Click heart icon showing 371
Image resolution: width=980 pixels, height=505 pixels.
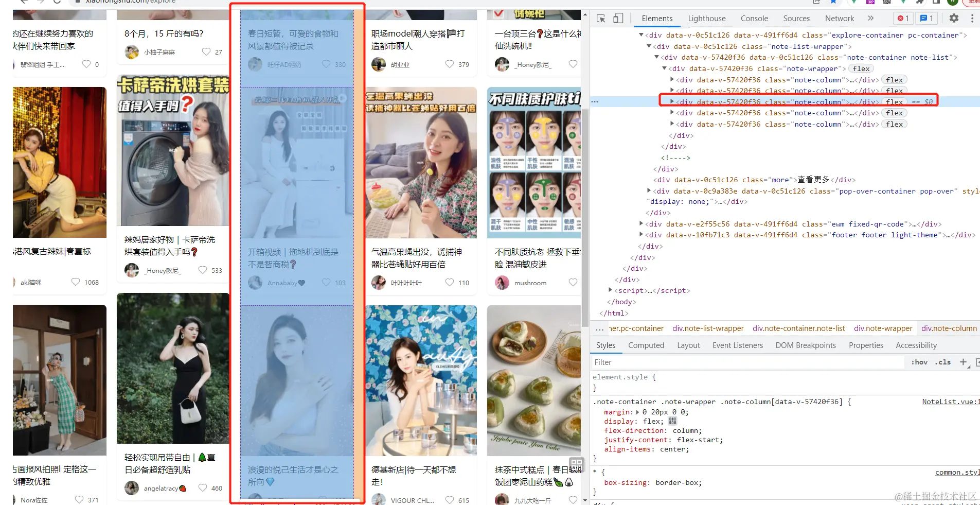(79, 499)
